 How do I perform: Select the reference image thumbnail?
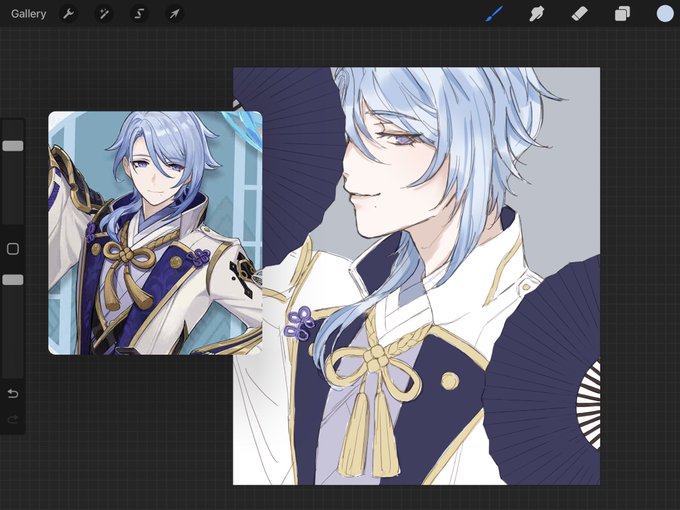point(155,233)
